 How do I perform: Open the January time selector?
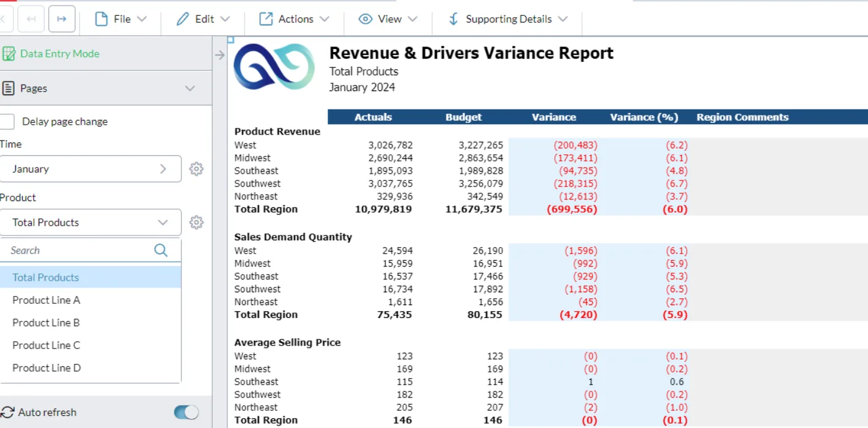tap(90, 169)
